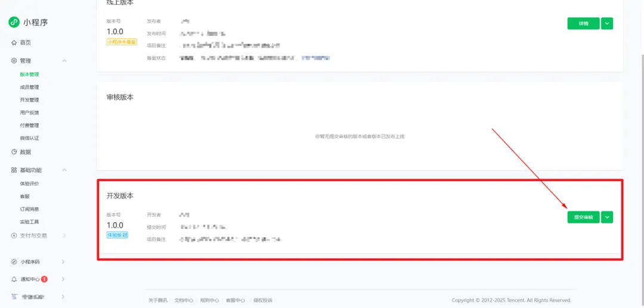
Task: Expand the 支付与交易 submenu arrow
Action: (64, 236)
